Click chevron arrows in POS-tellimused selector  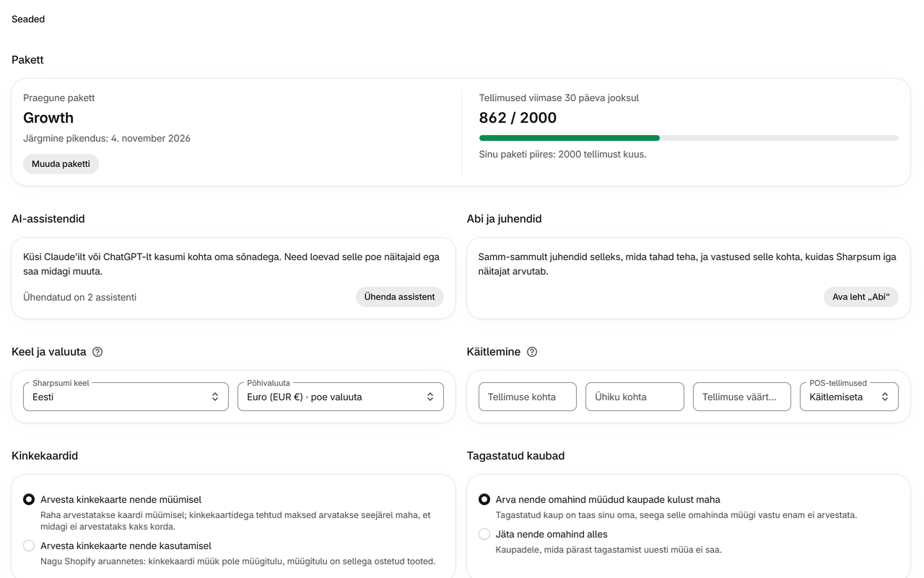click(x=884, y=397)
